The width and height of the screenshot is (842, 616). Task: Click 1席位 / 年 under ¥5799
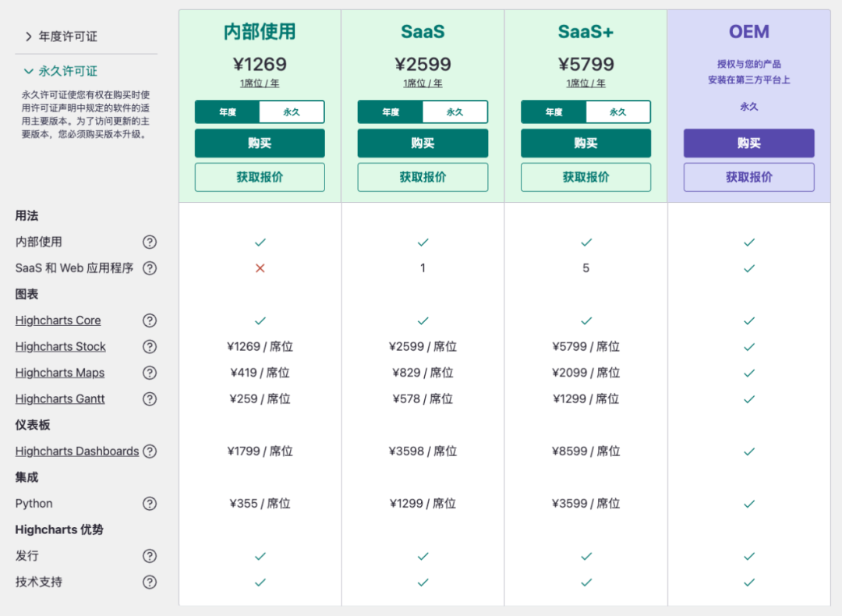click(x=586, y=83)
